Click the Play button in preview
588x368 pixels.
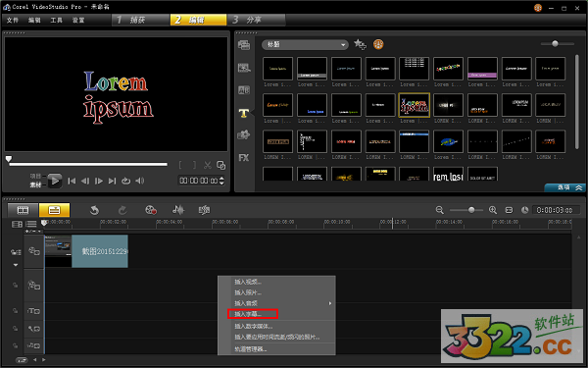click(x=55, y=181)
